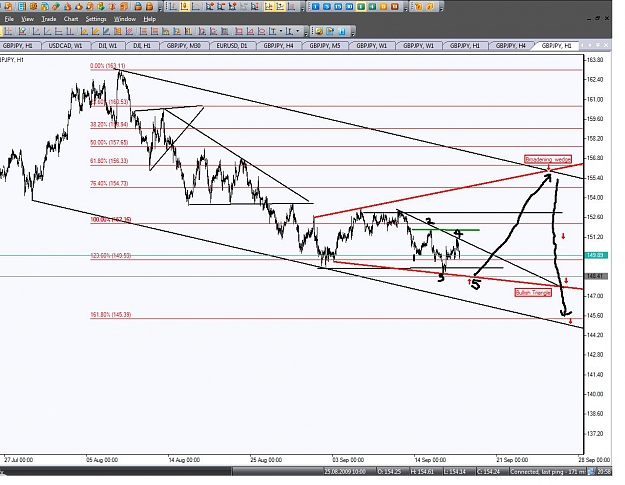The height and width of the screenshot is (485, 625).
Task: Switch chart to 30 minute timeframe
Action: 349,6
